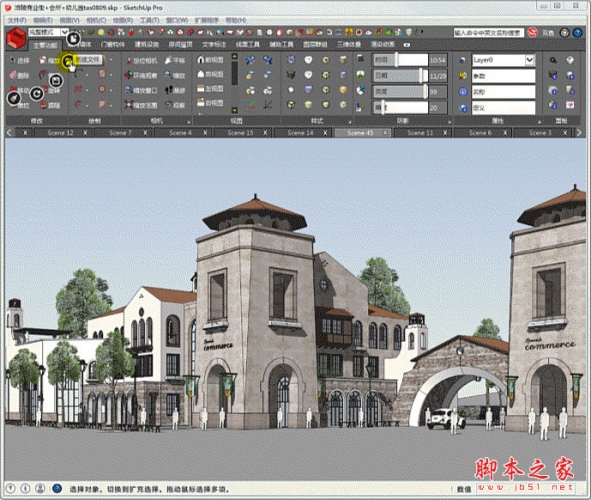Click the 名称 name input field

pos(504,92)
